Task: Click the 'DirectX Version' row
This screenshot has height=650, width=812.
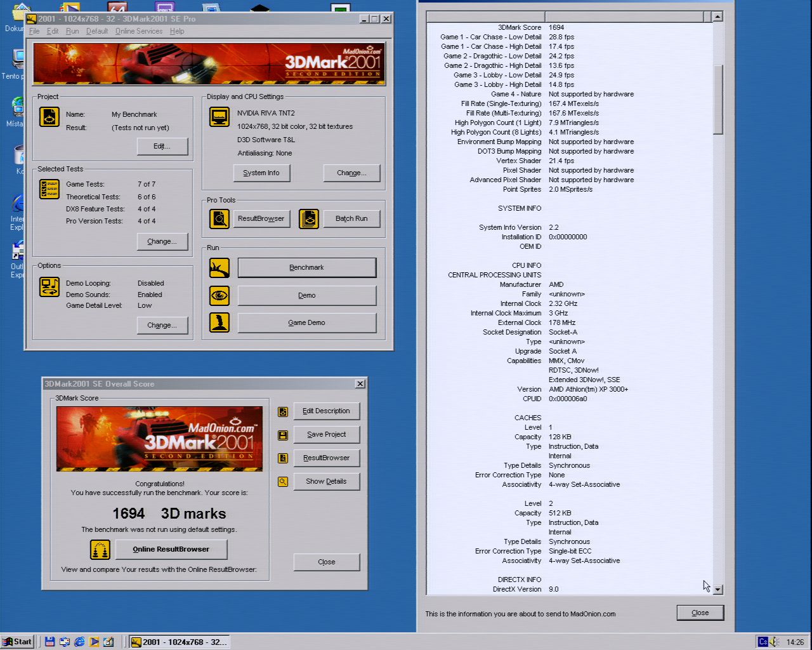Action: pos(569,589)
